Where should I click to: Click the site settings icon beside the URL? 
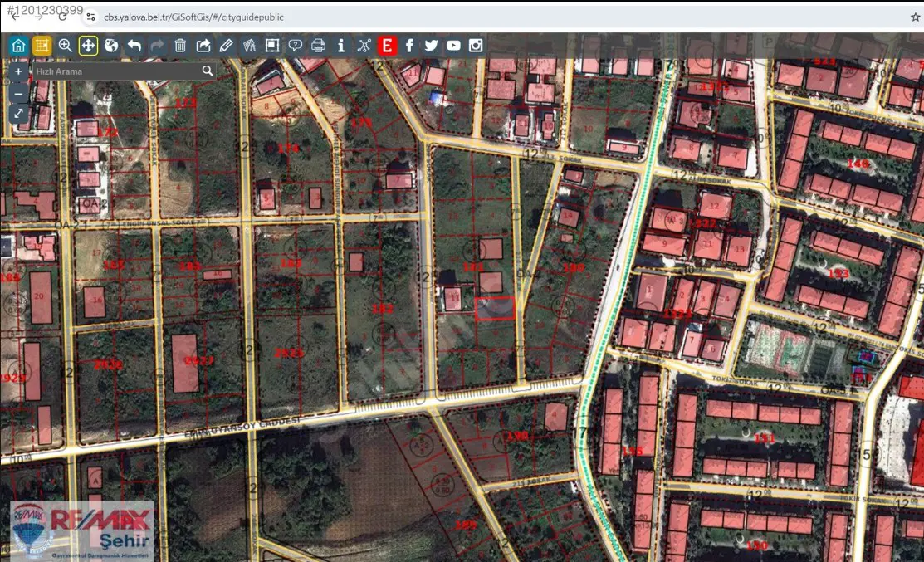(x=90, y=17)
